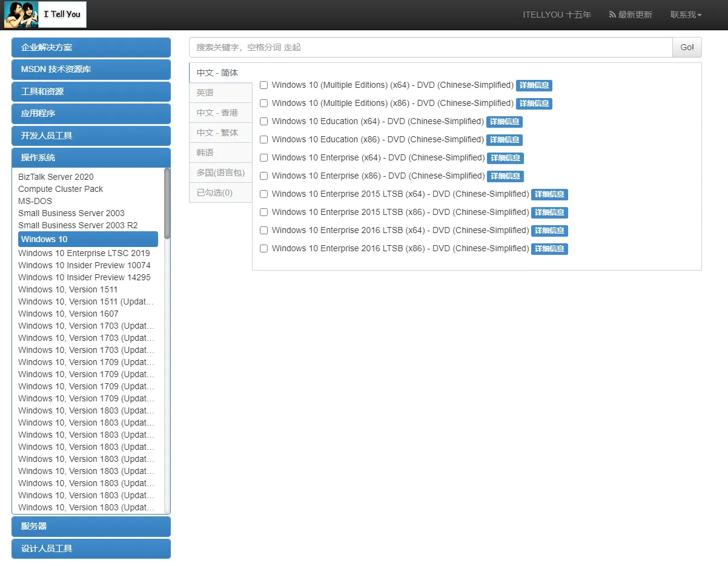
Task: View 详细信息 for Windows 10 Enterprise x64 DVD
Action: pyautogui.click(x=506, y=158)
